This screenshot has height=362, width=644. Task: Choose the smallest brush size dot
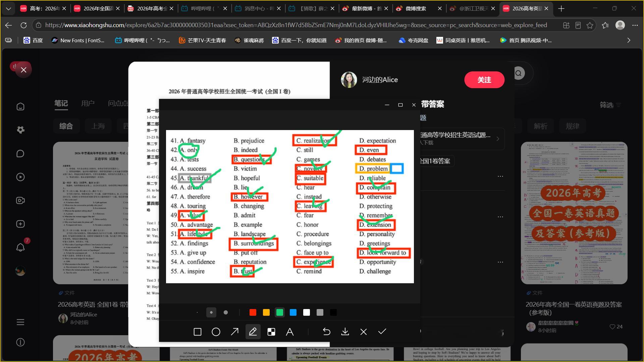click(x=197, y=312)
